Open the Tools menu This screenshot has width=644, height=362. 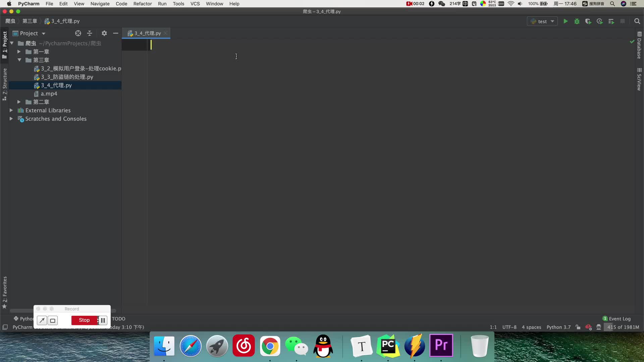point(178,4)
